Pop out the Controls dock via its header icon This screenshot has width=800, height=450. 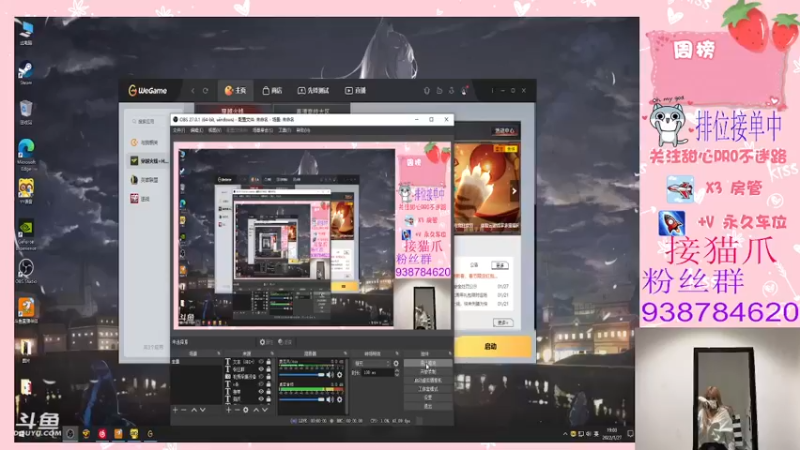click(450, 354)
